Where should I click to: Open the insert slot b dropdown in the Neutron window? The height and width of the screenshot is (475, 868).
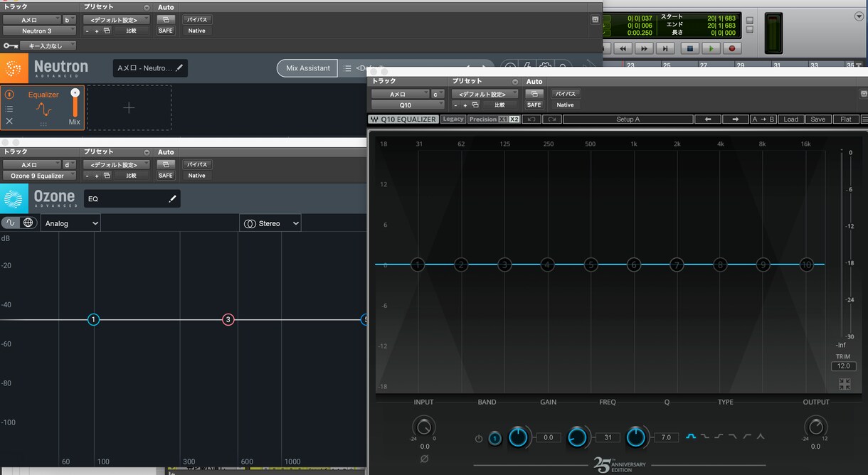[x=69, y=20]
